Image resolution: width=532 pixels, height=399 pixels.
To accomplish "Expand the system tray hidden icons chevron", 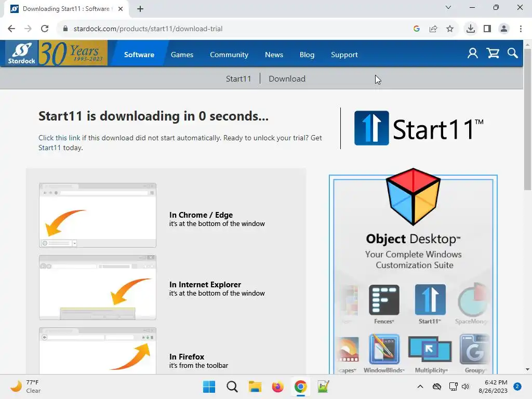I will pos(420,387).
